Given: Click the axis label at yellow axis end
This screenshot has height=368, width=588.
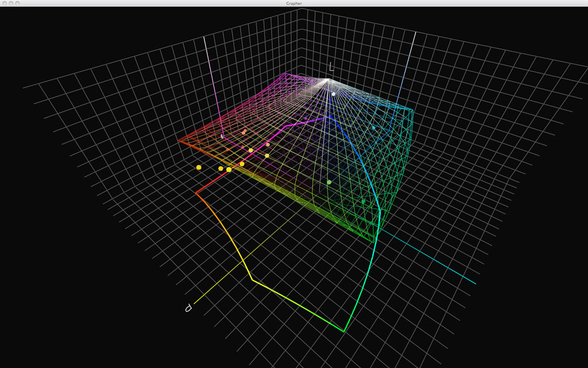Looking at the screenshot, I should pos(188,308).
